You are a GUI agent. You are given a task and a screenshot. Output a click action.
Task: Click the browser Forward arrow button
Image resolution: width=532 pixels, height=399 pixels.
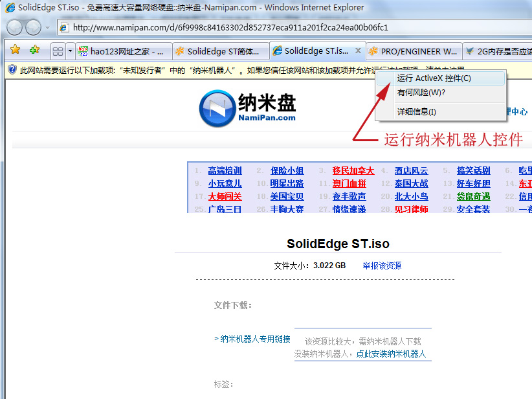point(33,27)
